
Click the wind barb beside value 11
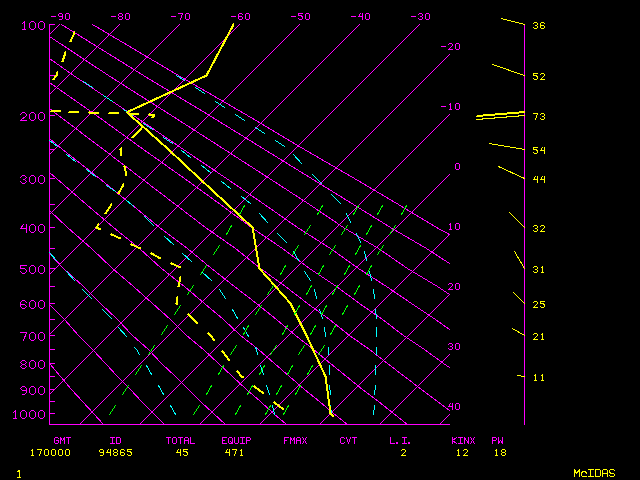coord(521,376)
